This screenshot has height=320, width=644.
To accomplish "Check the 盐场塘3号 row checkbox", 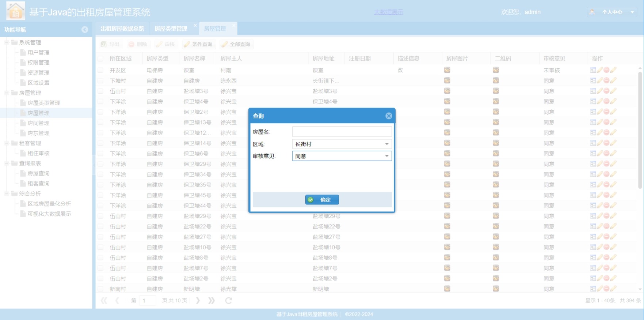I will pyautogui.click(x=100, y=91).
